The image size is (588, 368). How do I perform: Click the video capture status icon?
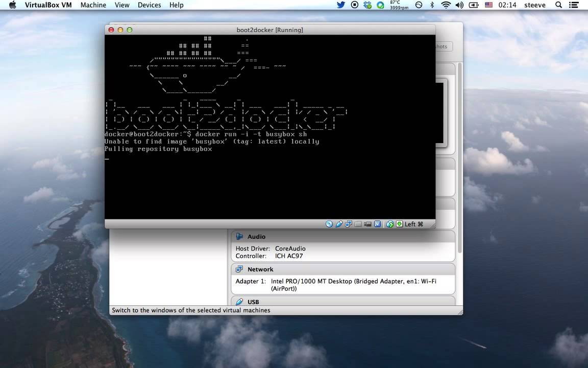coord(367,224)
